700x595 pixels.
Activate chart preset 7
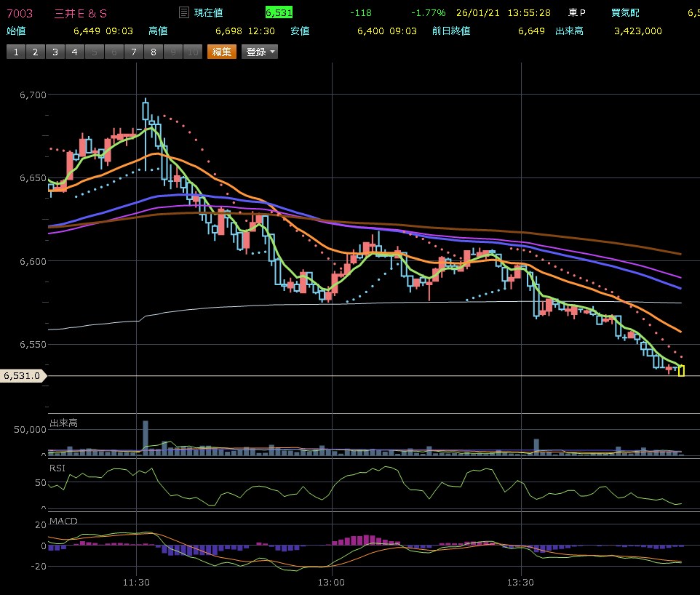click(x=133, y=52)
